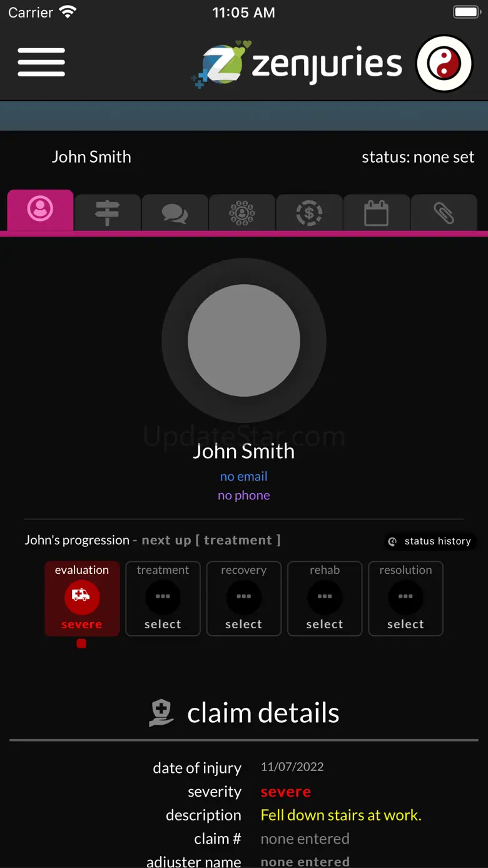Select the recovery stage card
This screenshot has width=488, height=868.
pyautogui.click(x=244, y=598)
